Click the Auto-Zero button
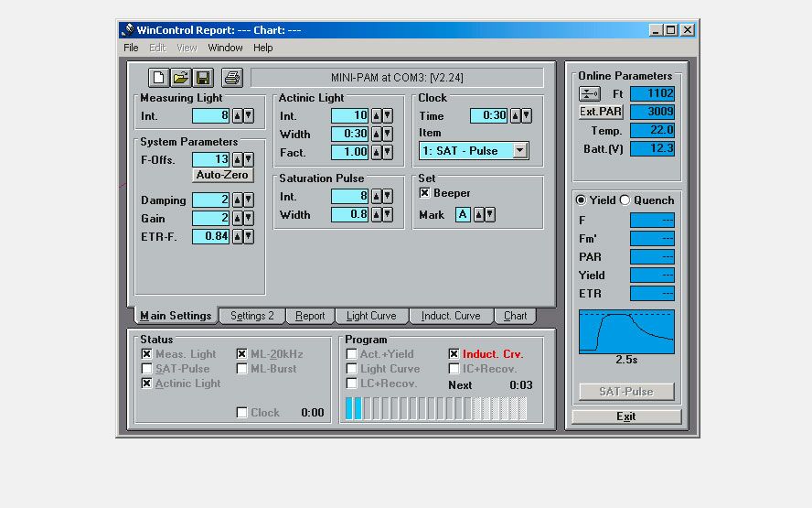 click(x=222, y=175)
